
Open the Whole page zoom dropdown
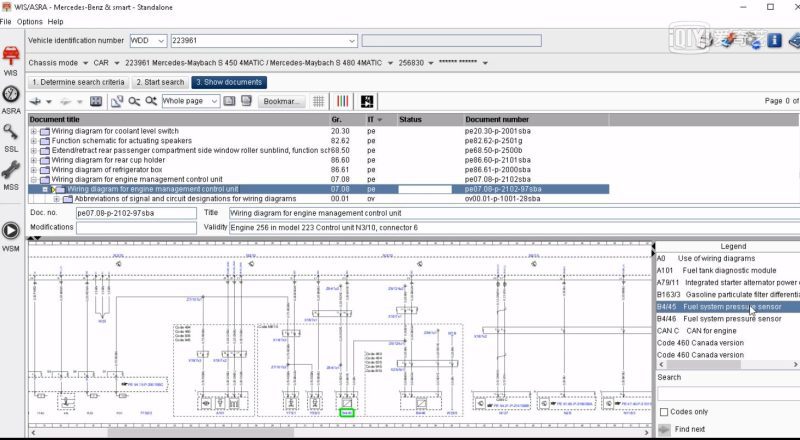[x=213, y=101]
